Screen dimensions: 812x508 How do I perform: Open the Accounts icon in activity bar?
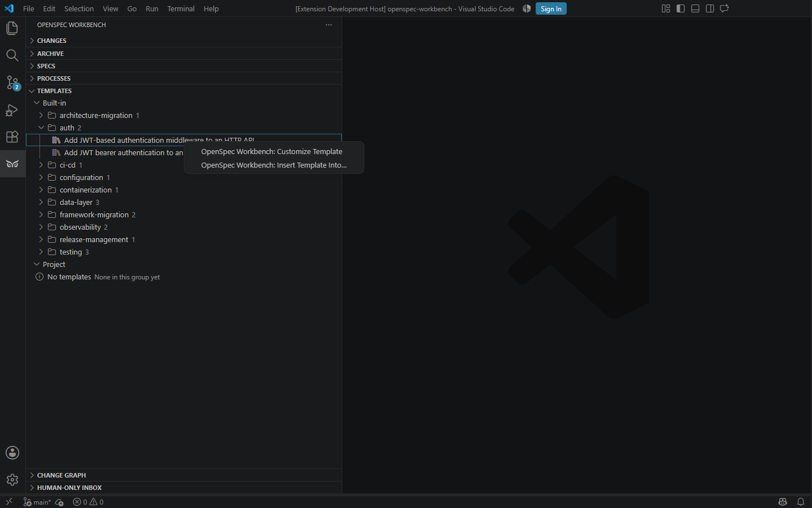[x=12, y=453]
